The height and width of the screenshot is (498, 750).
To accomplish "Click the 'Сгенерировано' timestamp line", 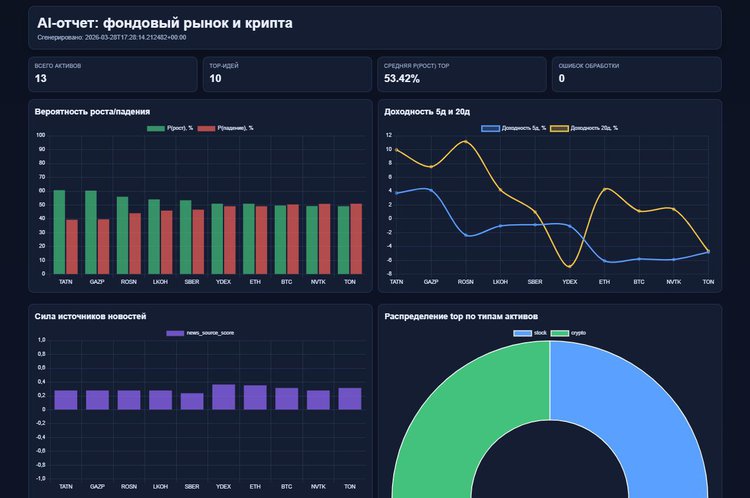I will point(112,37).
